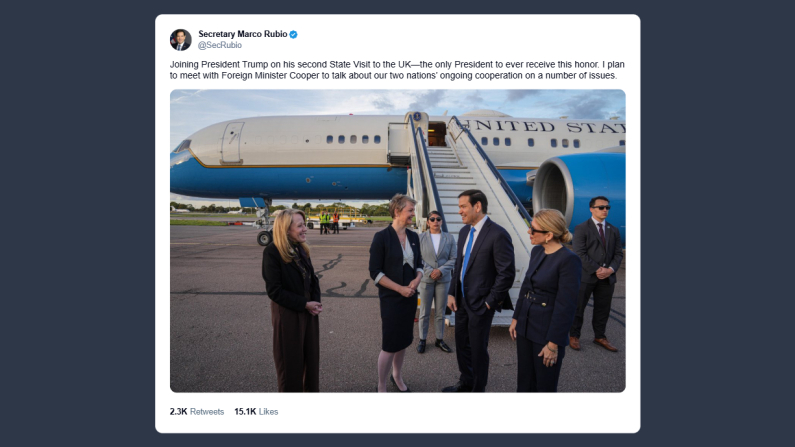Screen dimensions: 795x447
Task: Click the 2.3K retweet count number
Action: click(x=178, y=411)
